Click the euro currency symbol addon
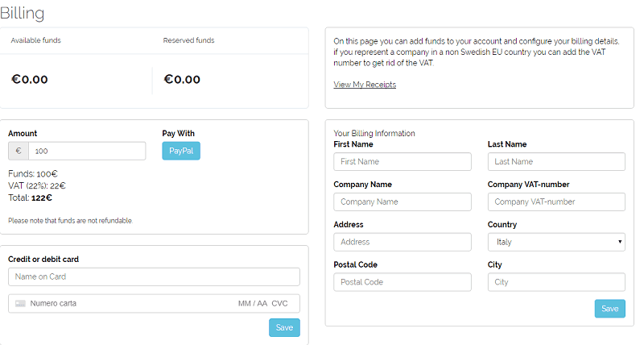Screen dimensions: 644x345 [19, 151]
